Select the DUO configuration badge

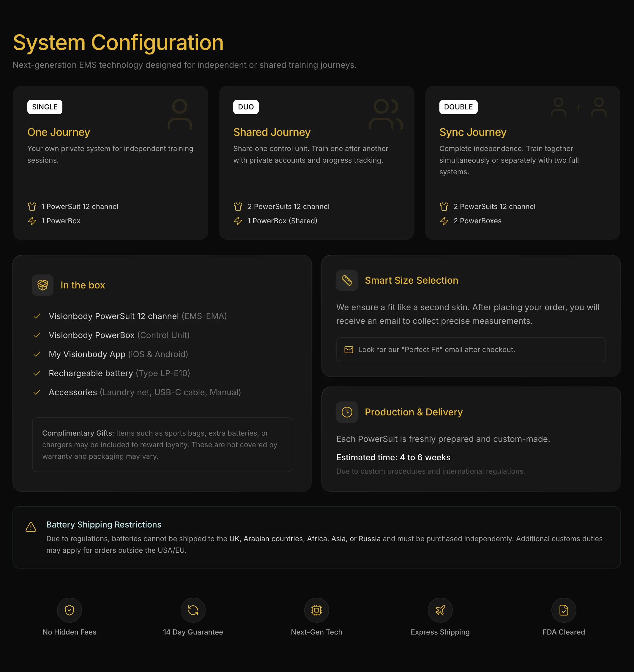pos(246,107)
